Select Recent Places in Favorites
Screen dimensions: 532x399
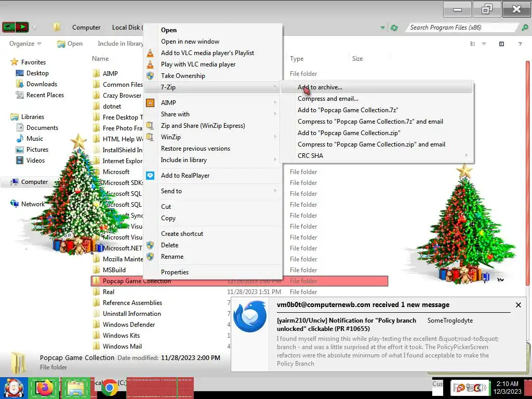[x=45, y=95]
